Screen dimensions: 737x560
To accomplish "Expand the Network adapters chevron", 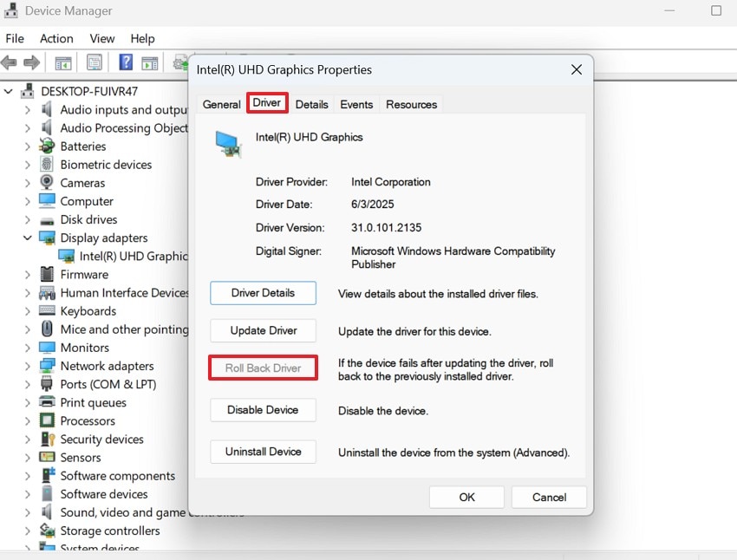I will pos(28,367).
